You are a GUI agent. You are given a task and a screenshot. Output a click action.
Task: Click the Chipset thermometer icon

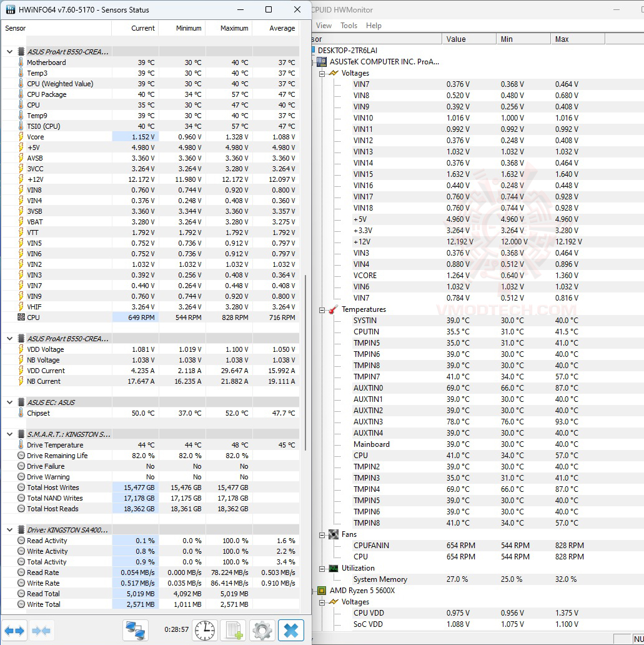[21, 412]
